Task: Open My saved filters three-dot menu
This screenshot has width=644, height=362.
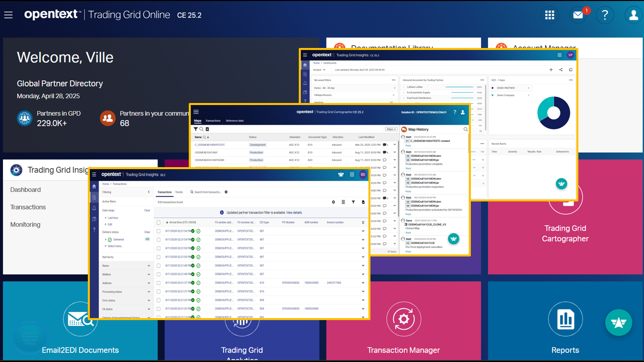Action: (x=394, y=80)
